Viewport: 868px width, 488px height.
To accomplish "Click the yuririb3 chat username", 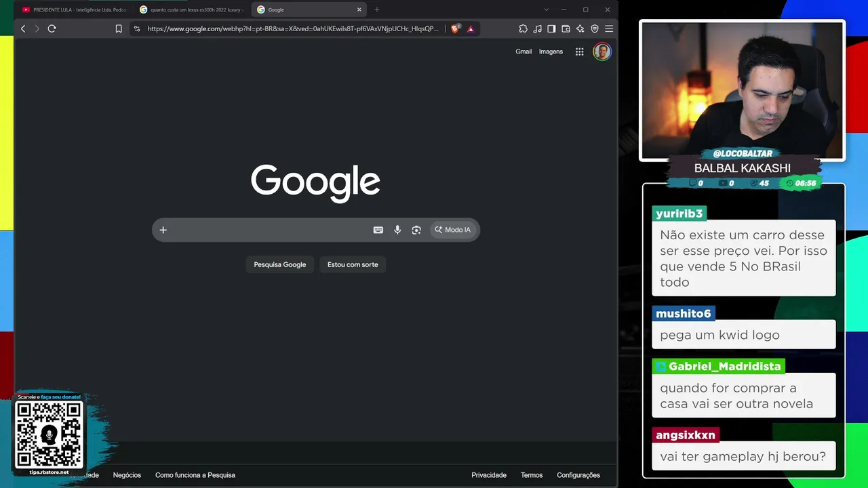I will [679, 213].
